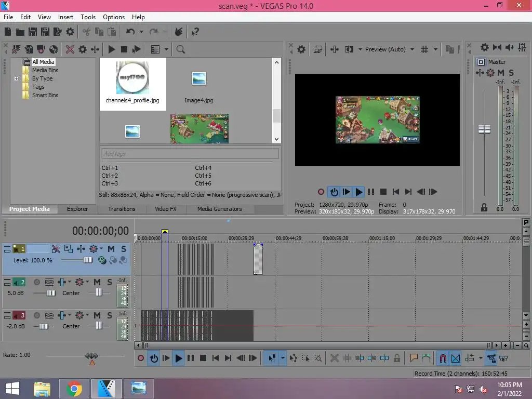Click the Insert Region icon
The width and height of the screenshot is (532, 399).
[426, 358]
